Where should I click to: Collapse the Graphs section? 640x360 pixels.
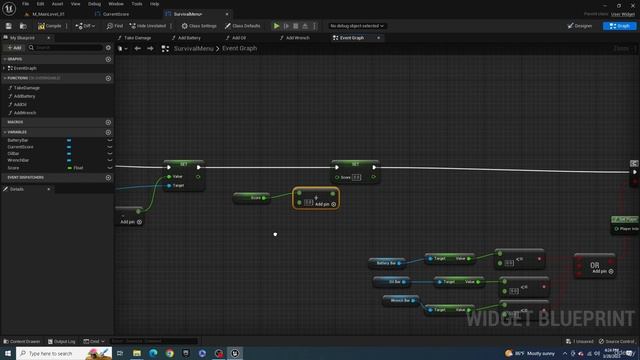(5, 59)
